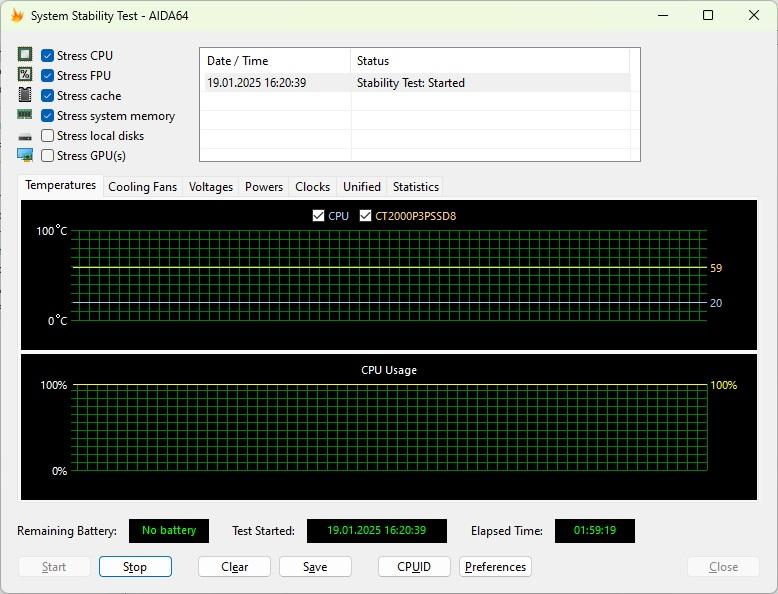Enable Stress local disks checkbox
778x594 pixels.
(x=47, y=135)
